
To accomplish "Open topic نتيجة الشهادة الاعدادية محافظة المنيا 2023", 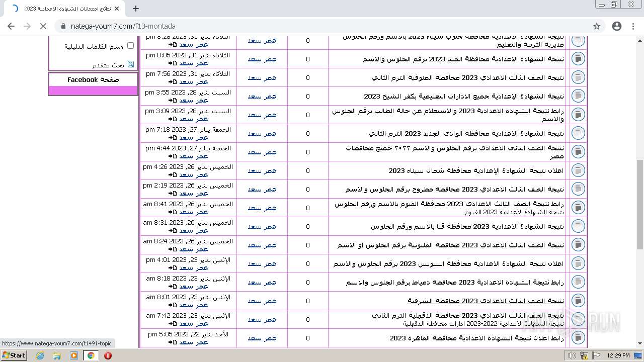I will (x=463, y=59).
